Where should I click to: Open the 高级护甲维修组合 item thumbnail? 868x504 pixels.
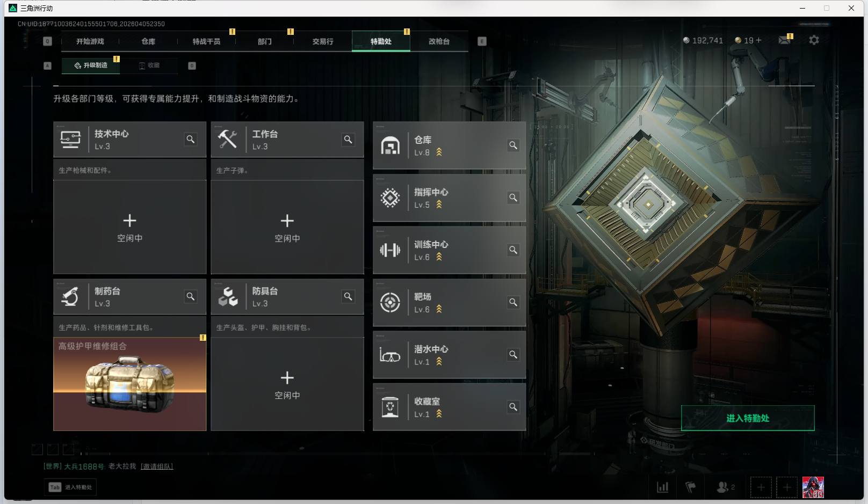tap(130, 384)
